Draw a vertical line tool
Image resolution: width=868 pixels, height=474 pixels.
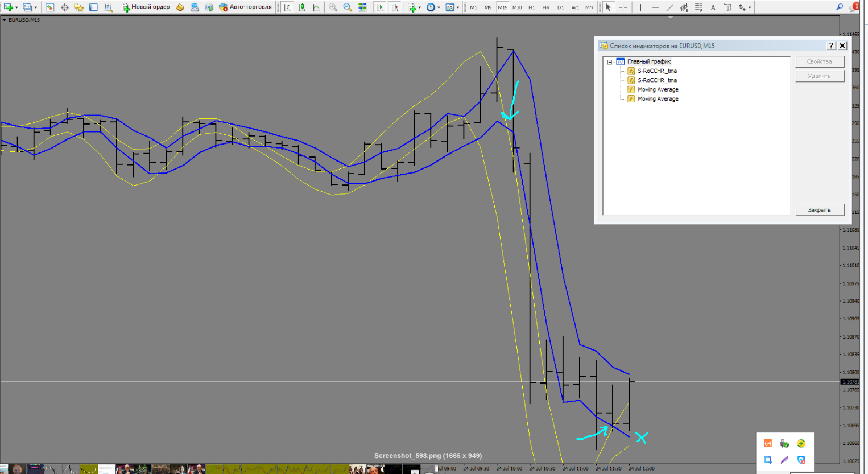click(640, 7)
